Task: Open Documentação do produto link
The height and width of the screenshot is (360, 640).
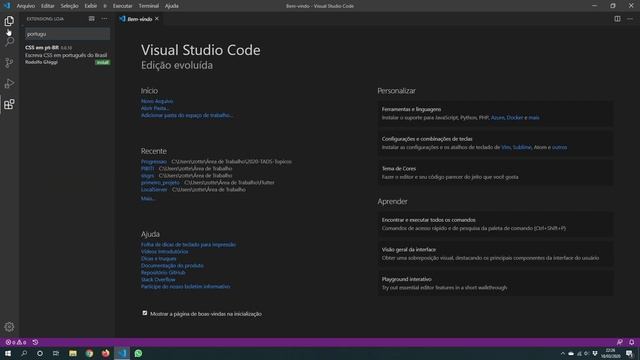Action: point(172,266)
